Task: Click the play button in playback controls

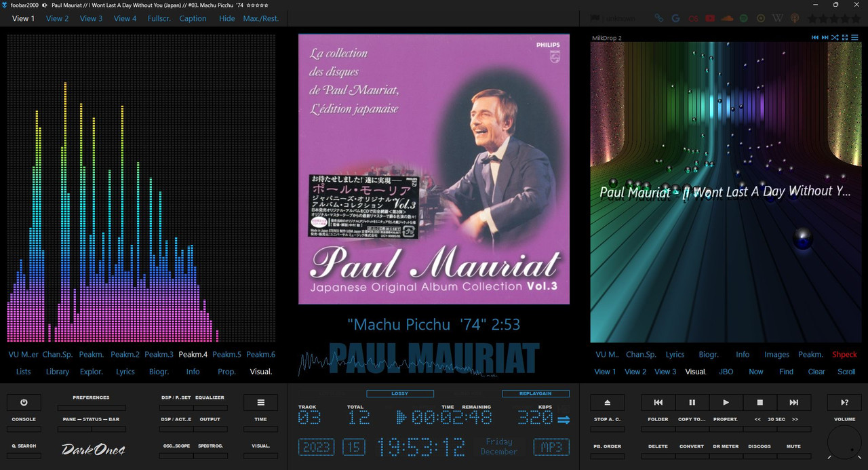Action: tap(726, 402)
